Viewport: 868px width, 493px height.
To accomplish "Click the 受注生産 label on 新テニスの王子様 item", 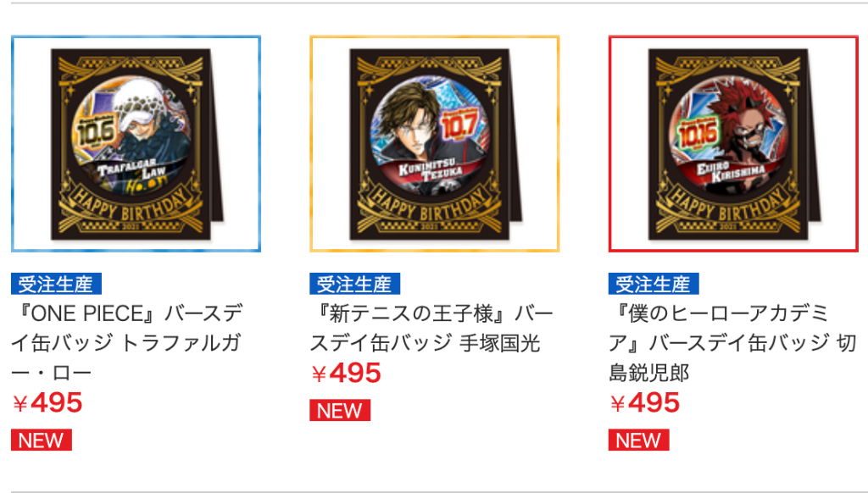I will click(355, 284).
